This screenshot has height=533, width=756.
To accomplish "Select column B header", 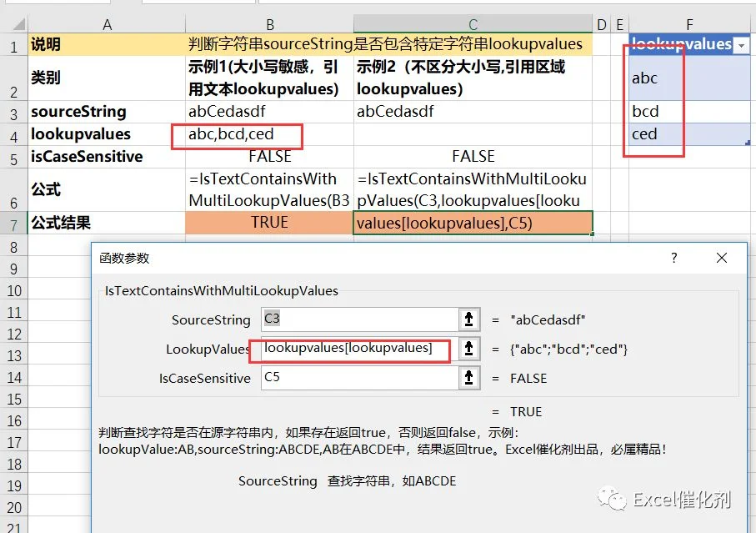I will pos(269,24).
